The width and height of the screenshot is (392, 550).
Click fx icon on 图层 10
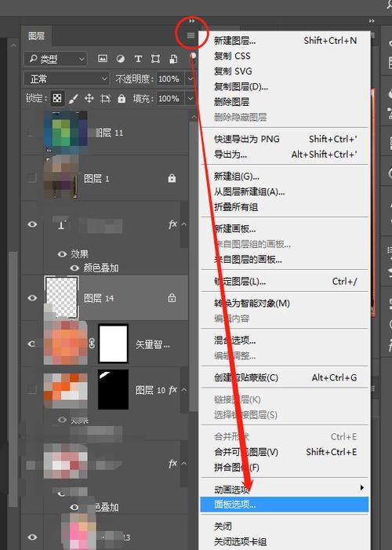(172, 390)
